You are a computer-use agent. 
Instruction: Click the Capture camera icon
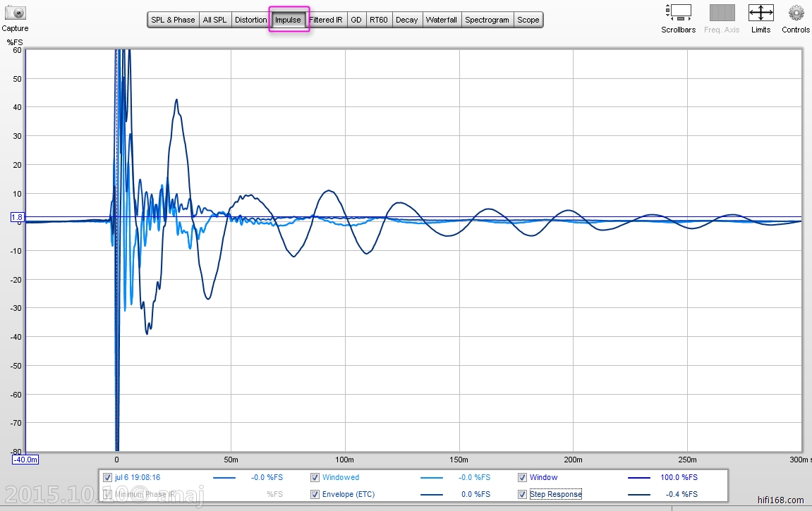15,13
